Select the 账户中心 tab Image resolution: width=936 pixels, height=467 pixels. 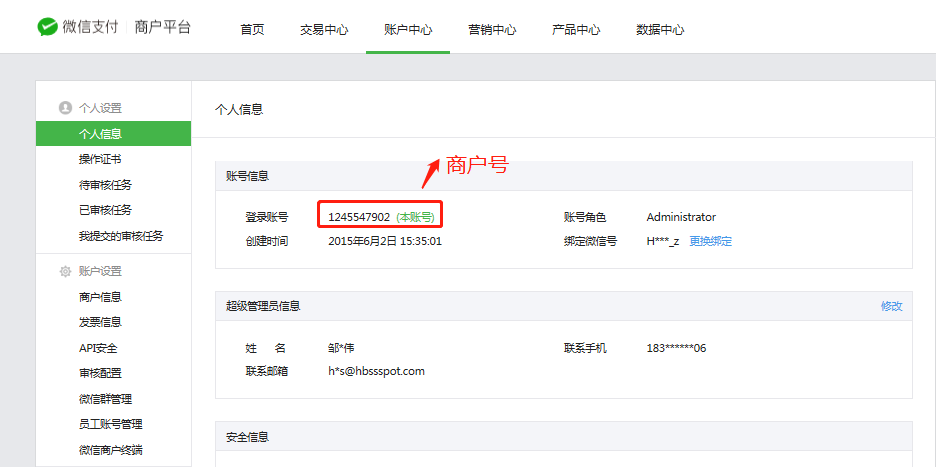point(408,29)
